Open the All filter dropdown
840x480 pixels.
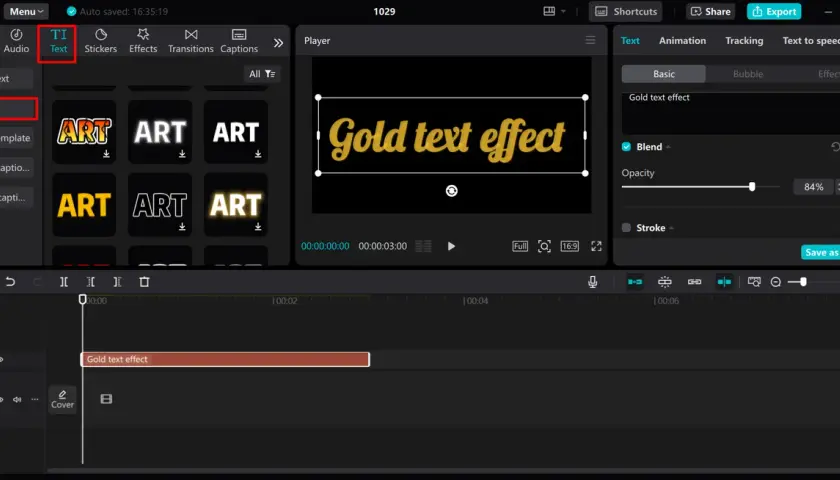[x=262, y=74]
